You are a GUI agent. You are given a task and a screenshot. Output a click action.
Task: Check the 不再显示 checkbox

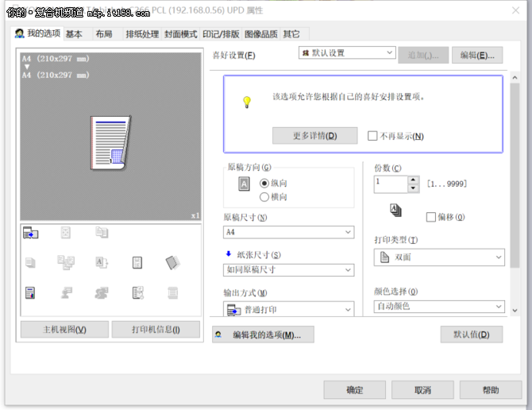tap(372, 136)
